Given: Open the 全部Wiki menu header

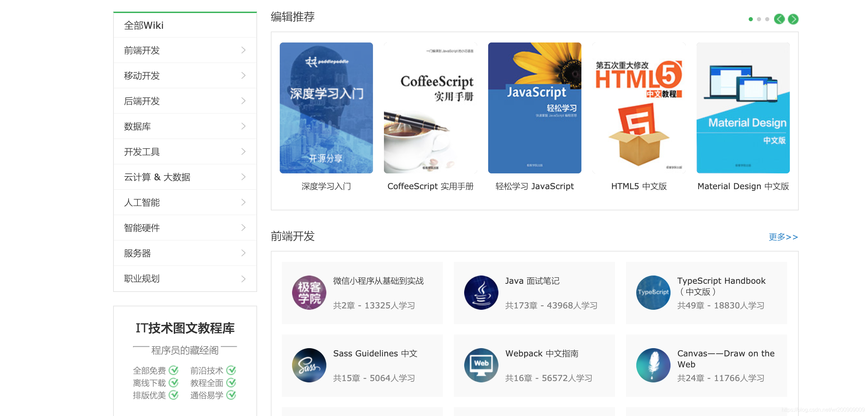Looking at the screenshot, I should (185, 25).
